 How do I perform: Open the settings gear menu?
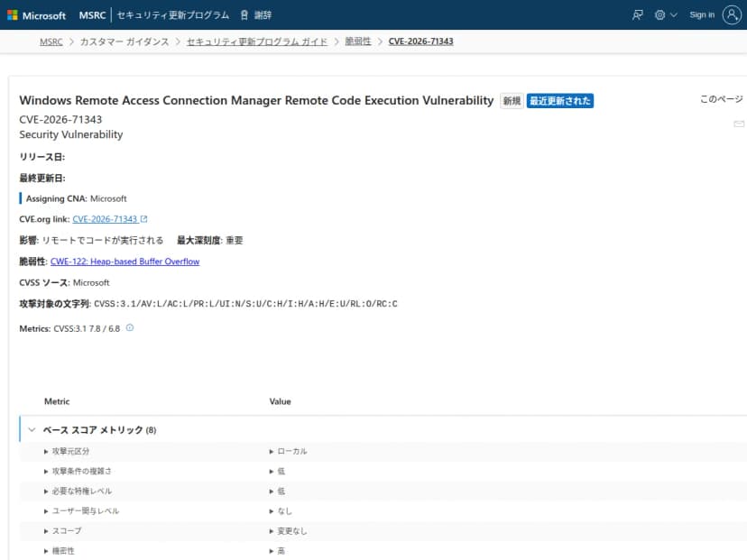click(659, 15)
